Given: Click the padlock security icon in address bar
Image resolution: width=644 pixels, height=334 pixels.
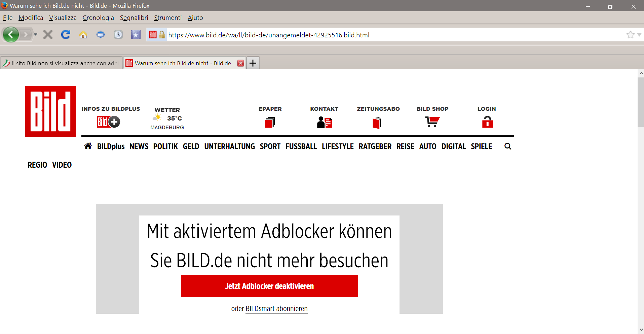Looking at the screenshot, I should click(162, 35).
